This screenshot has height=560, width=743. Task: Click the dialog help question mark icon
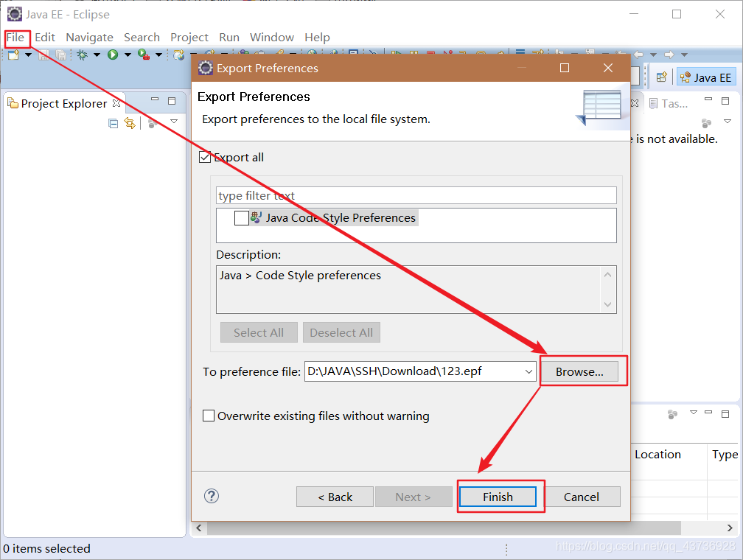[212, 496]
